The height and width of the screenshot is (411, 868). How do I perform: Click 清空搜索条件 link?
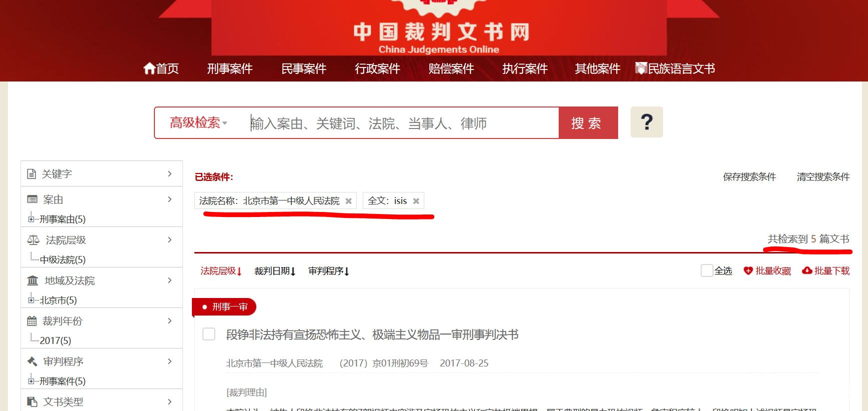point(823,177)
